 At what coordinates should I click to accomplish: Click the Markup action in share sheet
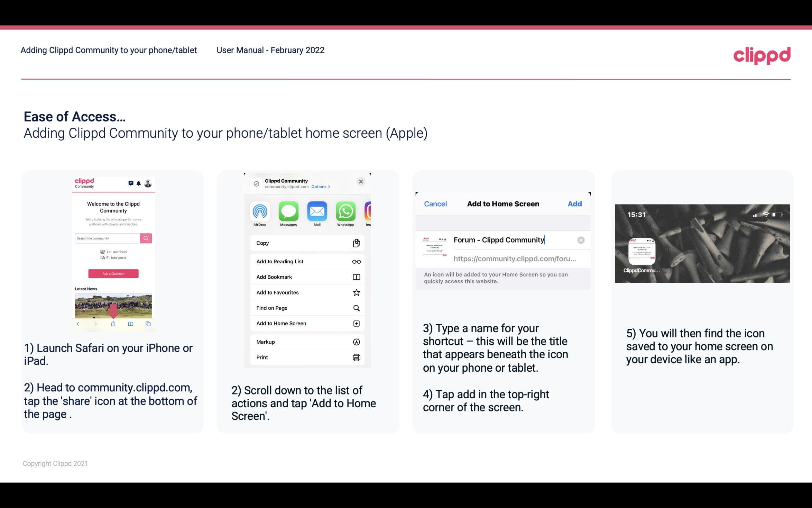(x=307, y=341)
